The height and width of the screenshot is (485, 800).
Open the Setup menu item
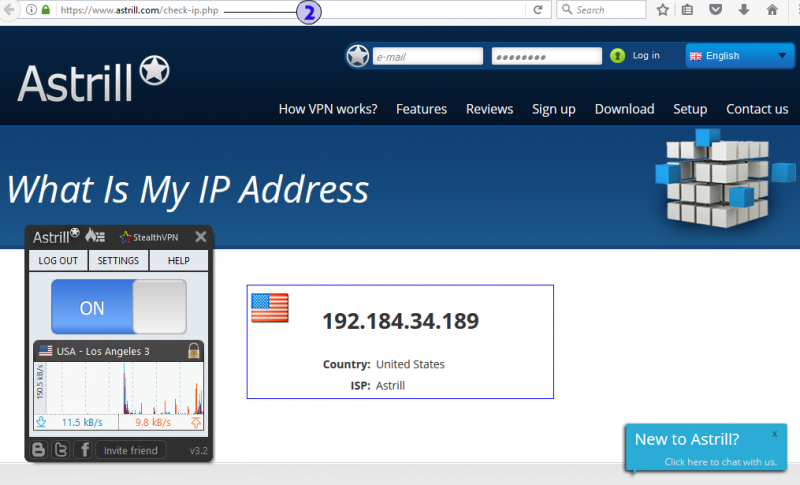[690, 109]
